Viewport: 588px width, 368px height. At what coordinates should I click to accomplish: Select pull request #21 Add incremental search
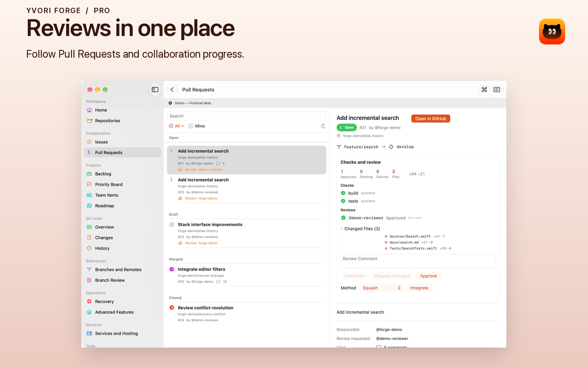[x=247, y=160]
